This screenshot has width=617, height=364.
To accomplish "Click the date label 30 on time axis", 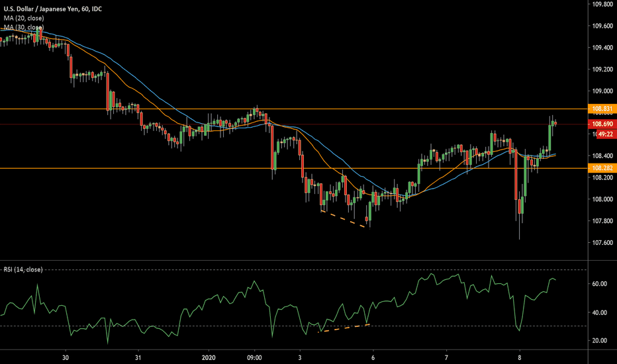I will [66, 357].
